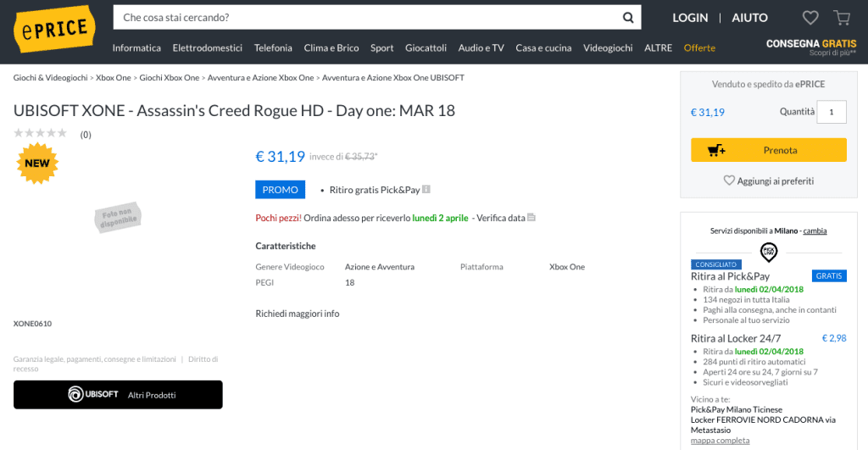Click the Pick&Pay pin icon
The image size is (868, 450).
coord(768,253)
